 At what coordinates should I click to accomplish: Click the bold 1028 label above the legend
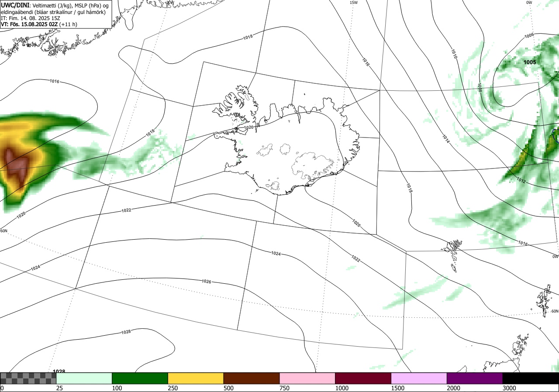[x=59, y=371]
